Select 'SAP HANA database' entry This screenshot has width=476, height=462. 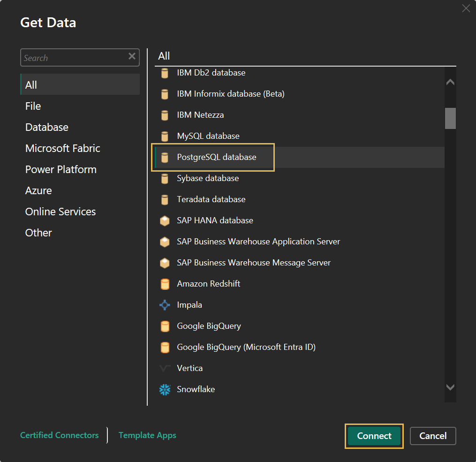tap(299, 220)
